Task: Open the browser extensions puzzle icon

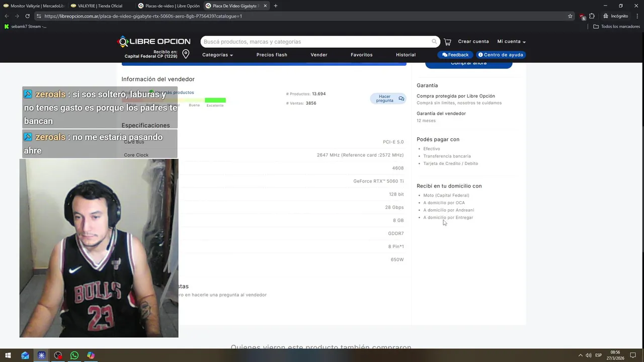Action: tap(592, 16)
